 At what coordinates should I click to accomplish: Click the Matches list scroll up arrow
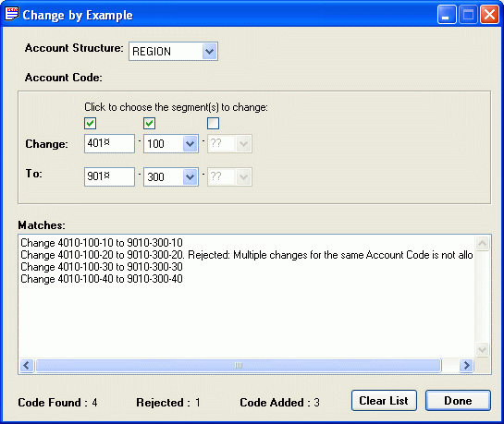tap(482, 243)
